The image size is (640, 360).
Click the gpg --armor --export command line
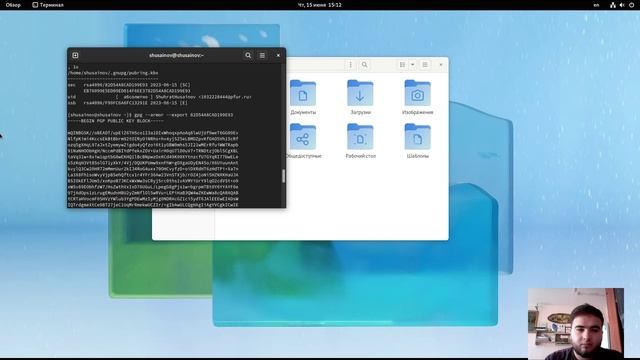pyautogui.click(x=150, y=115)
